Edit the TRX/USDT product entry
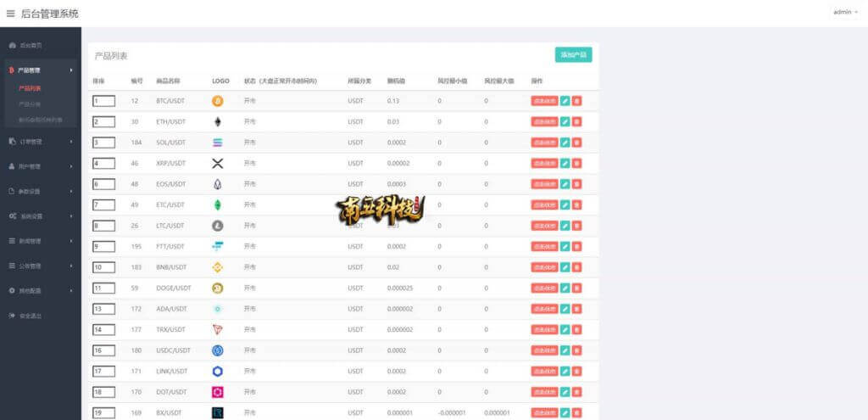 click(x=565, y=330)
